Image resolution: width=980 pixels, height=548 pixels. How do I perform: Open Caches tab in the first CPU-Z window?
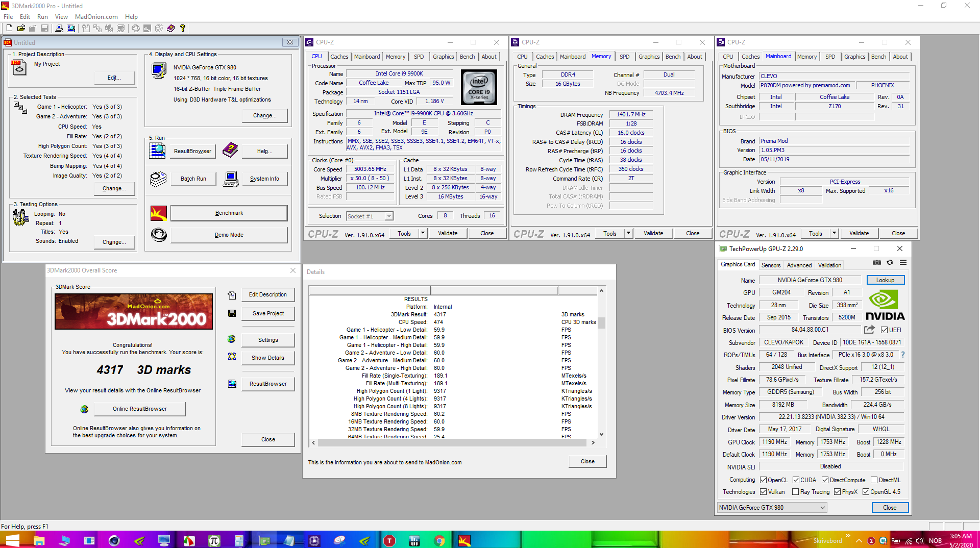[339, 57]
